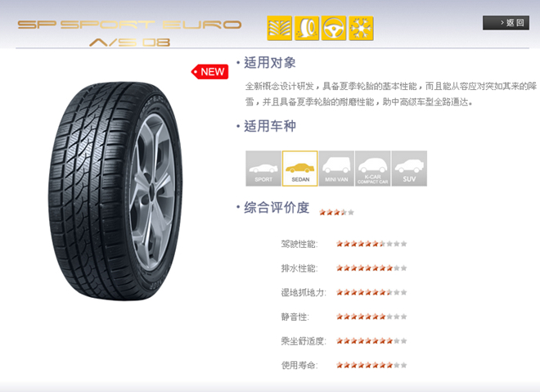
Task: Click the 静音性 star rating
Action: (x=371, y=317)
